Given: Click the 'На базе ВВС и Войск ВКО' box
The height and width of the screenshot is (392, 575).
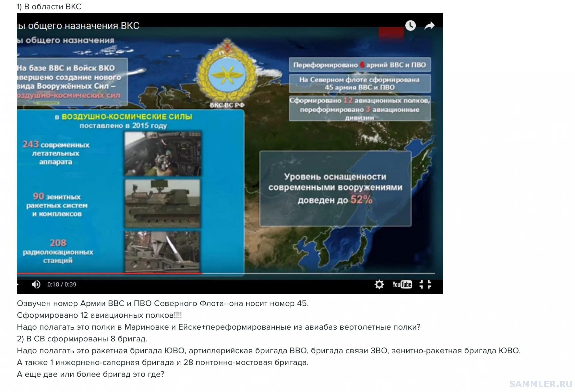Looking at the screenshot, I should tap(72, 82).
